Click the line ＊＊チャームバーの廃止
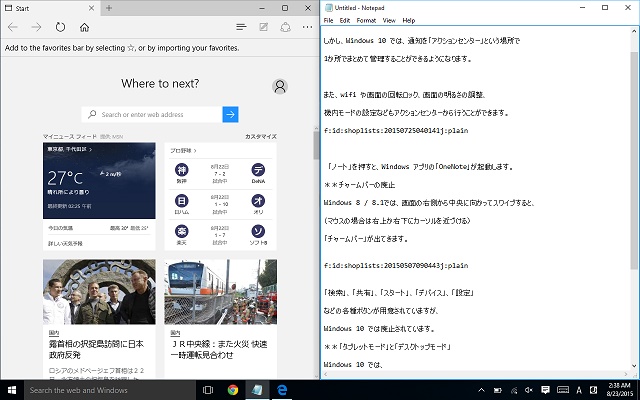640x400 pixels. pos(359,184)
